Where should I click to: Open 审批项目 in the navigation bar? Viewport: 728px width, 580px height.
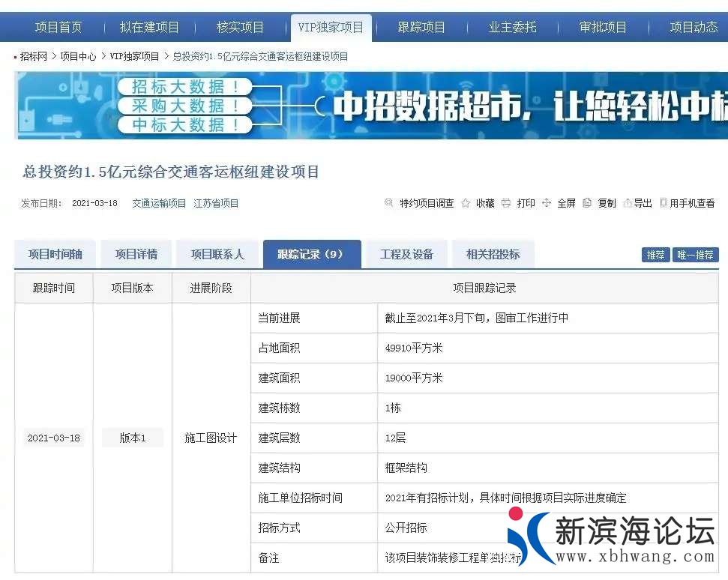tap(603, 28)
